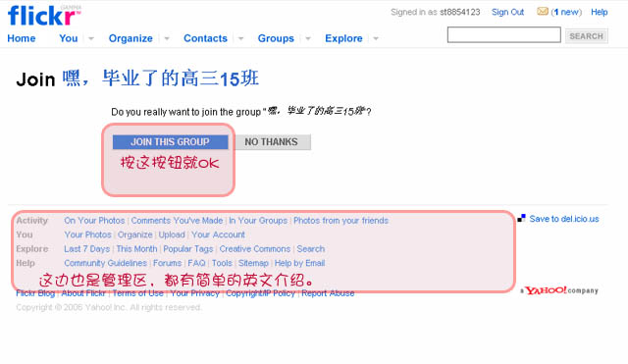Image resolution: width=628 pixels, height=364 pixels.
Task: Expand the You menu arrow
Action: [91, 38]
